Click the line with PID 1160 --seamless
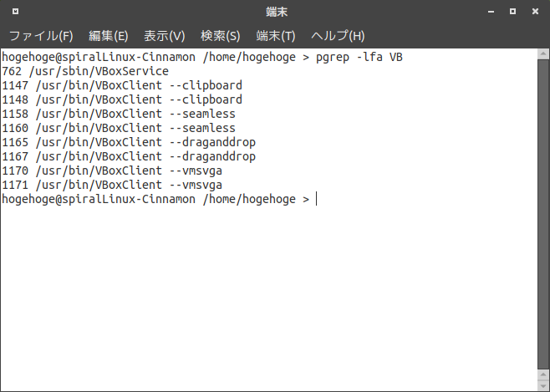The image size is (550, 392). pyautogui.click(x=119, y=128)
